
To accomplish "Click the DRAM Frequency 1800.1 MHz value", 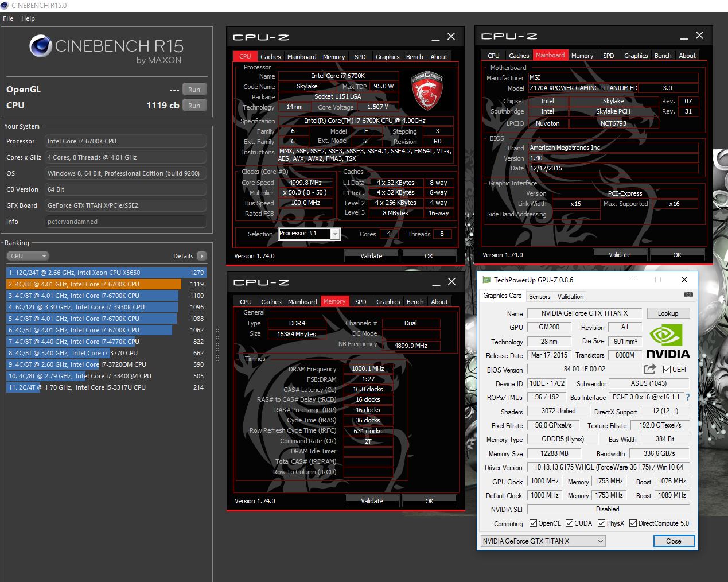I will coord(368,369).
